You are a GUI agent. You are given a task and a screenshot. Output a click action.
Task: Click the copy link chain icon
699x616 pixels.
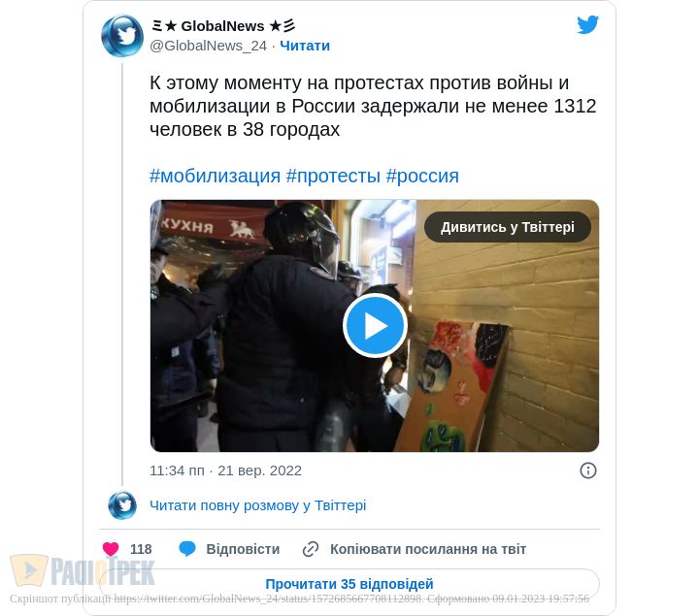coord(311,549)
